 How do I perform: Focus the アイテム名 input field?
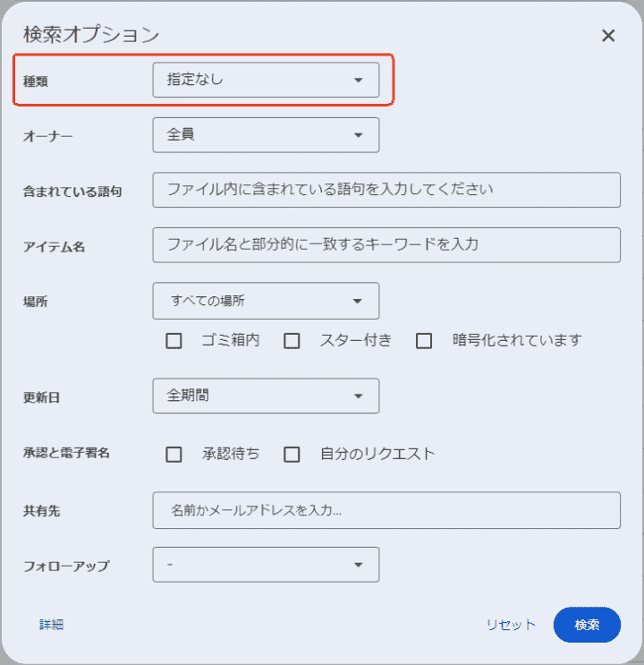coord(386,244)
